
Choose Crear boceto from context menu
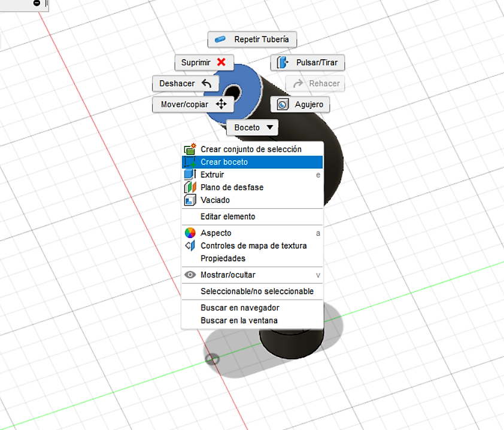click(x=253, y=162)
